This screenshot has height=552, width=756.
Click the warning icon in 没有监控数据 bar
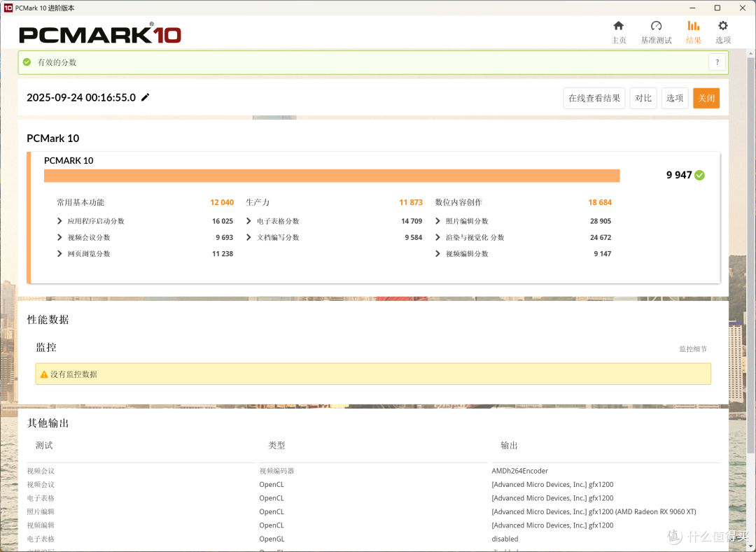[44, 374]
